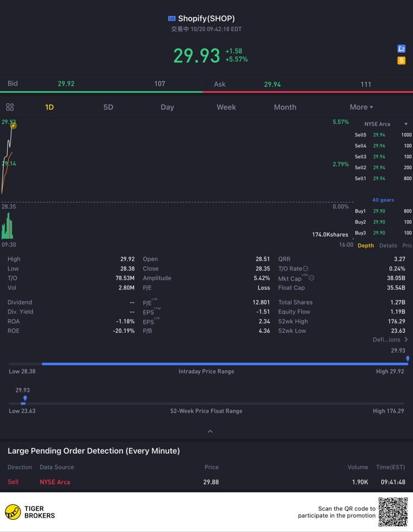Tap the Sell2 row with 200 shares
Screen dimensions: 413x532
tap(383, 167)
